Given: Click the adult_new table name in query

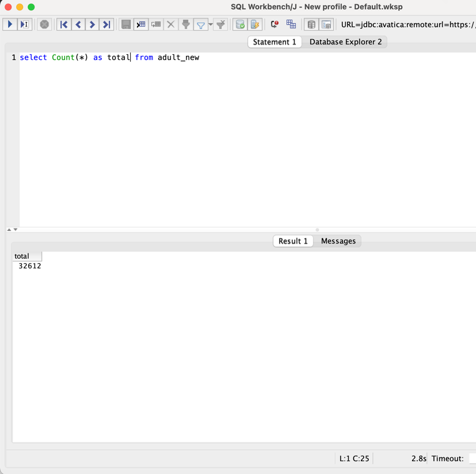Looking at the screenshot, I should pyautogui.click(x=178, y=58).
